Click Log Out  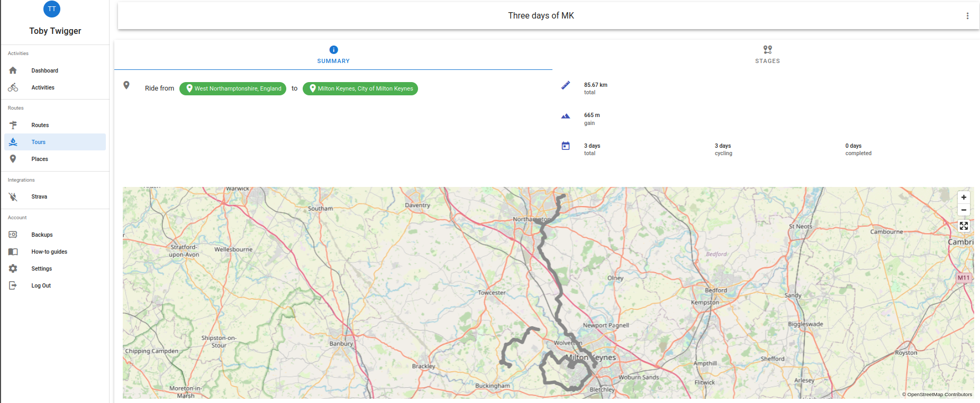coord(55,285)
